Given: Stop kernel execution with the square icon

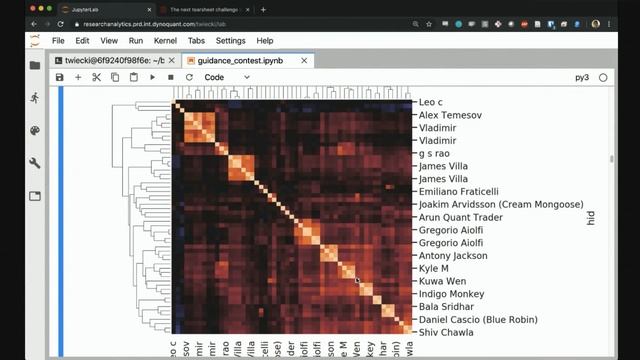Looking at the screenshot, I should point(171,77).
